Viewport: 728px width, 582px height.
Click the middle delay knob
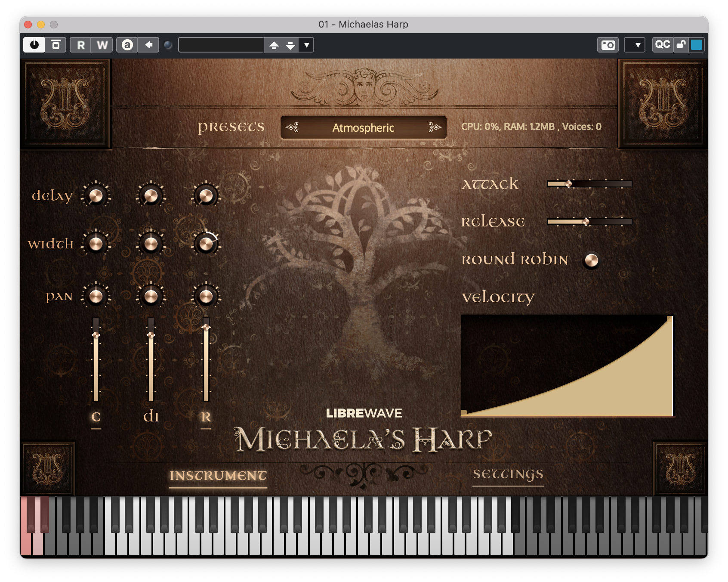click(x=151, y=195)
